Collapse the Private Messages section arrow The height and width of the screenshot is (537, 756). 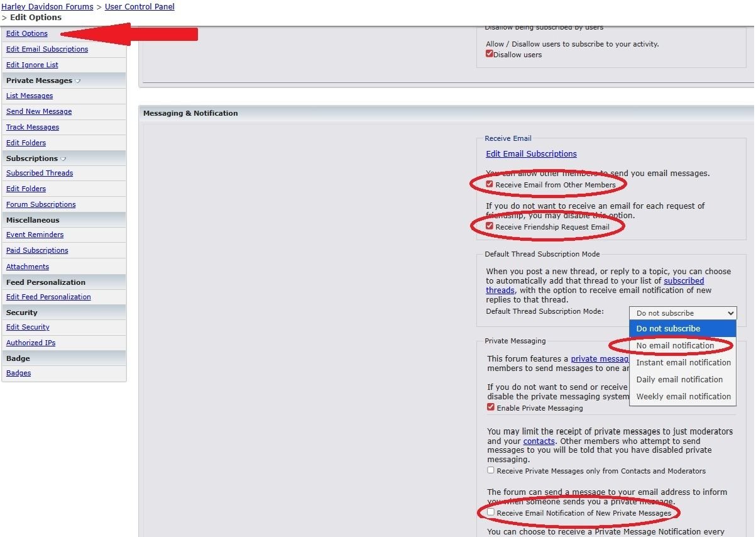78,81
